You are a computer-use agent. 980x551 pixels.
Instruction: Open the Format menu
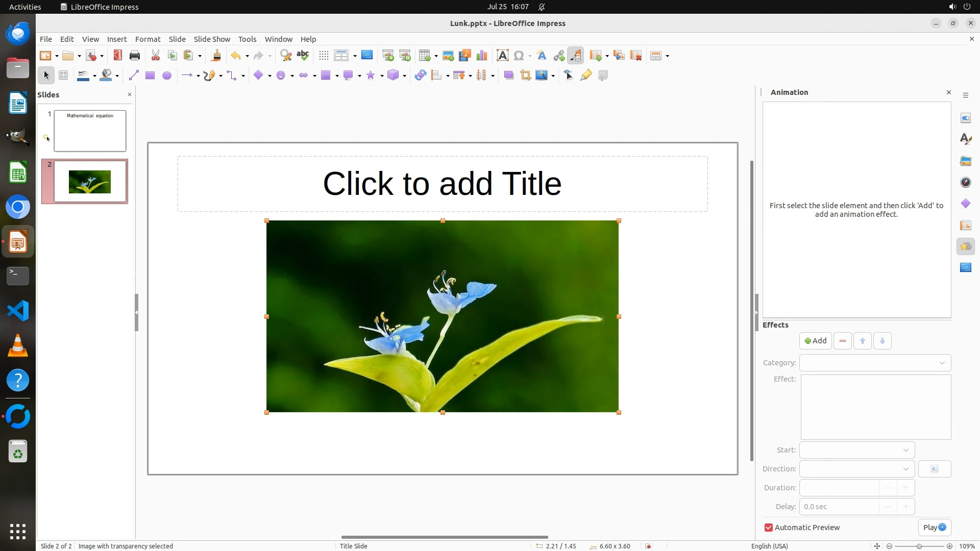148,39
